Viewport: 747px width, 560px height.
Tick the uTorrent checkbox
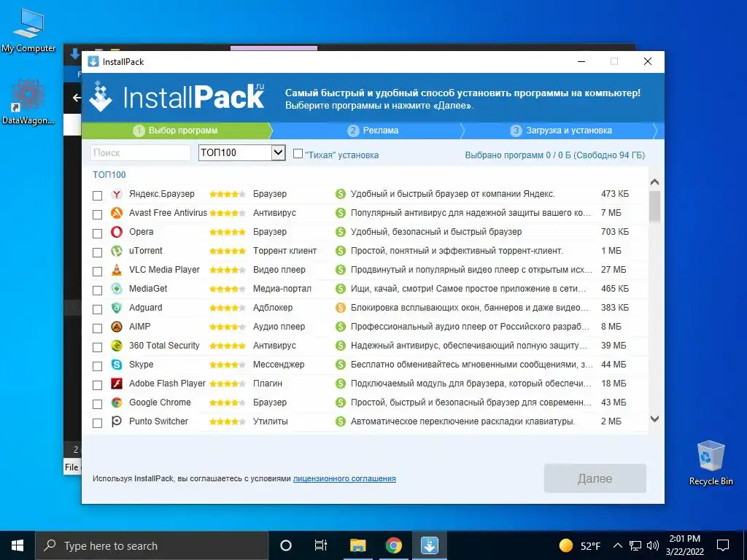[x=97, y=252]
